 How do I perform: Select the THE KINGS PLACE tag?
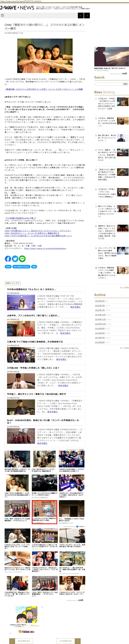click(21, 267)
